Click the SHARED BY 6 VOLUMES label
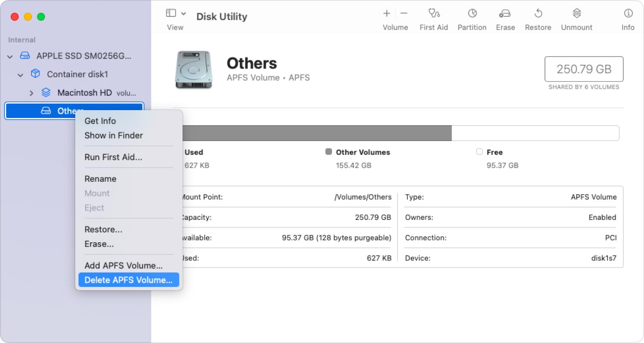The height and width of the screenshot is (343, 644). (x=584, y=87)
